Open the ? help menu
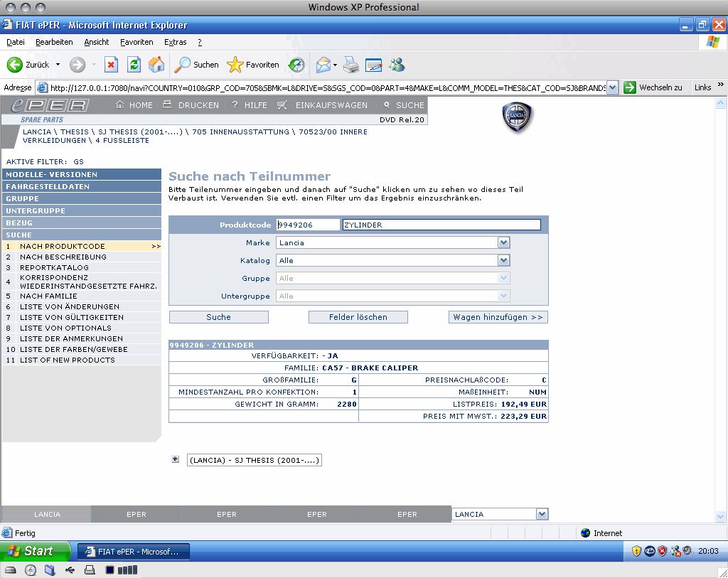Viewport: 728px width, 578px height. click(x=200, y=42)
